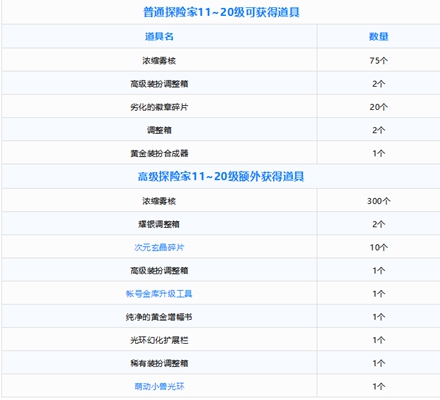Select the 稀有装扮调整箱 item name

(x=159, y=363)
